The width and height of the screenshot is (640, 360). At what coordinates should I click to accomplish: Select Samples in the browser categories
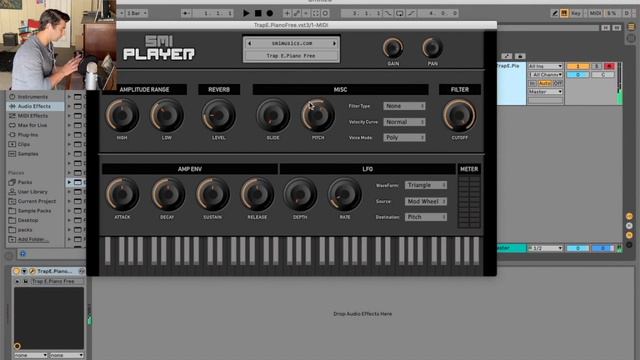(x=28, y=154)
